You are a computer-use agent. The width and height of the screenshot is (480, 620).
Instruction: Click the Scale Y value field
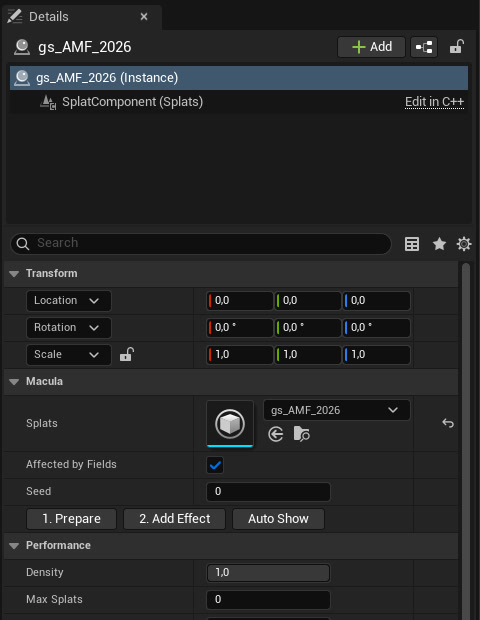point(308,355)
